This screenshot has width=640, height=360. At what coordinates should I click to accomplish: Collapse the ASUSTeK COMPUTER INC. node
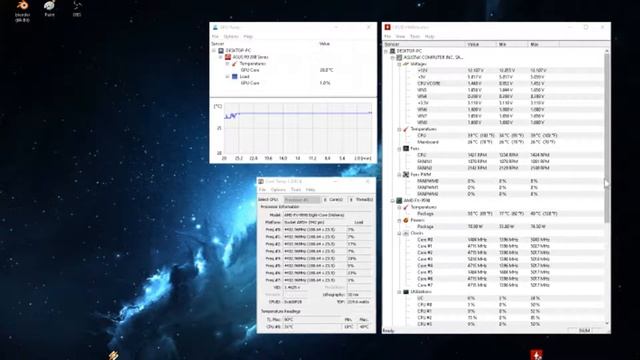pos(393,58)
